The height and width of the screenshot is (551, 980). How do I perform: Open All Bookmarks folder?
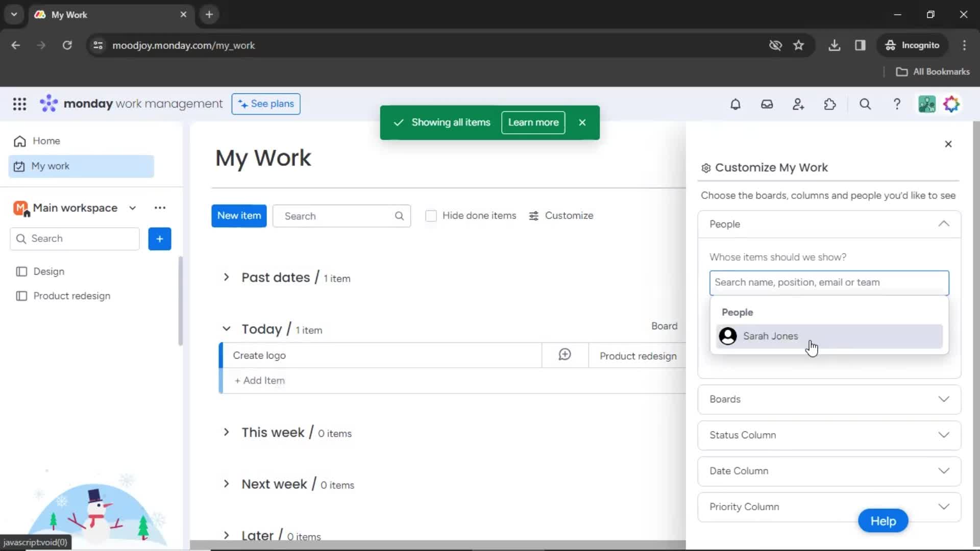(x=933, y=72)
